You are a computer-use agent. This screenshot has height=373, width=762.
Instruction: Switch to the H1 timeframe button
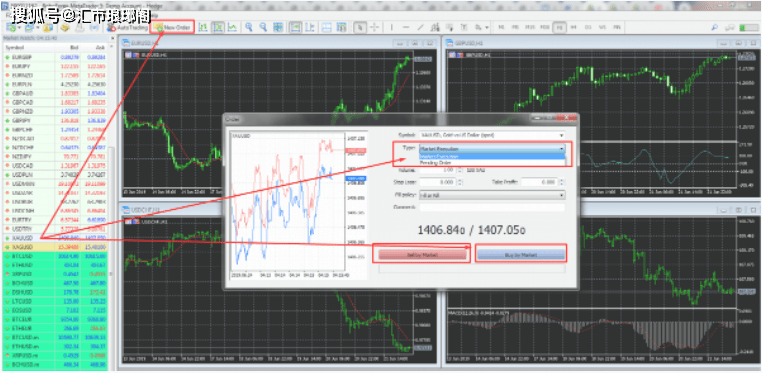559,28
